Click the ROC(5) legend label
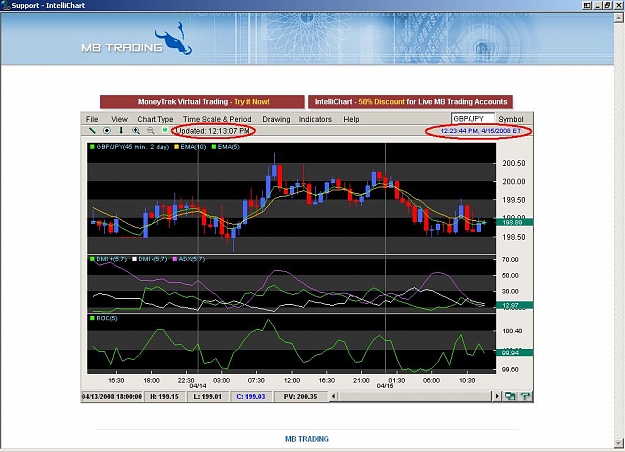625x452 pixels. (x=107, y=318)
